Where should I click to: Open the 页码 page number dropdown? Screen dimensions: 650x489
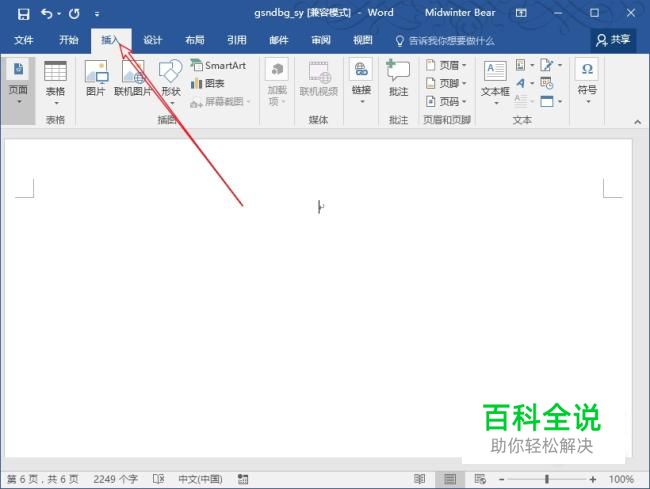(446, 102)
